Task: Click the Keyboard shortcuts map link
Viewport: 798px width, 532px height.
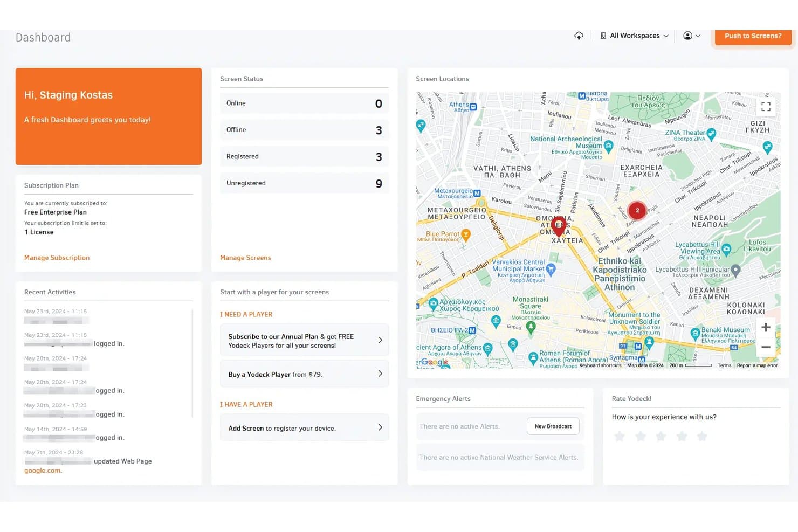Action: 600,365
